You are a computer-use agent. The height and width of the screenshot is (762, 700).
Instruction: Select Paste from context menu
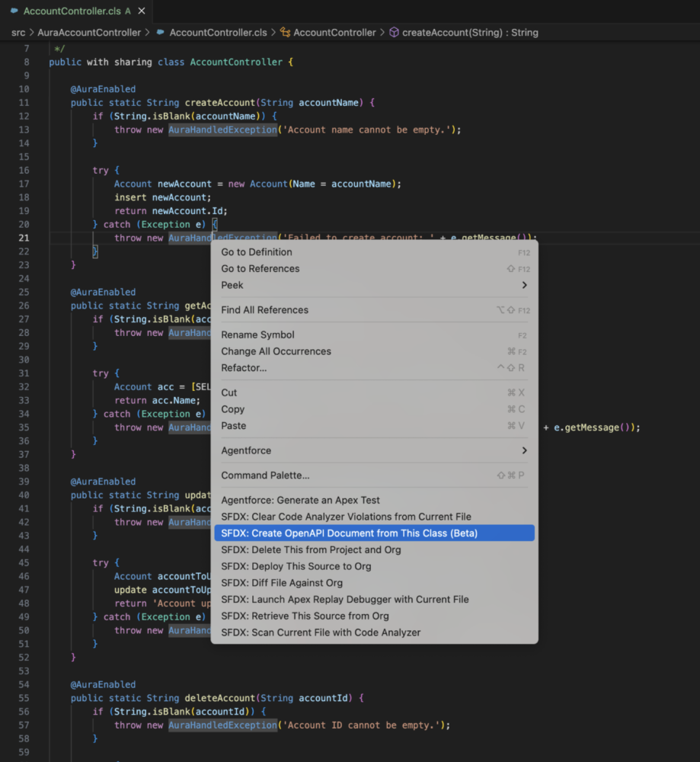[375, 426]
